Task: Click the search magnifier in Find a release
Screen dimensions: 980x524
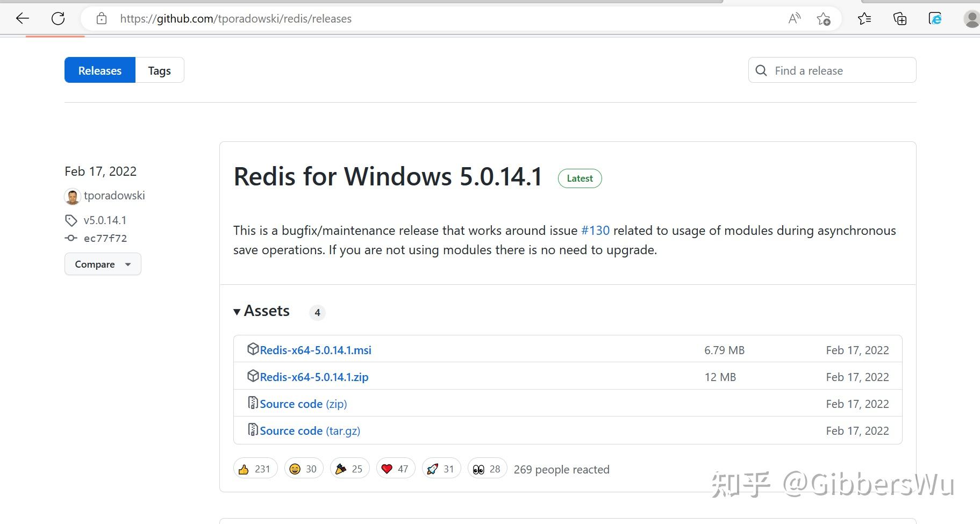Action: tap(761, 70)
